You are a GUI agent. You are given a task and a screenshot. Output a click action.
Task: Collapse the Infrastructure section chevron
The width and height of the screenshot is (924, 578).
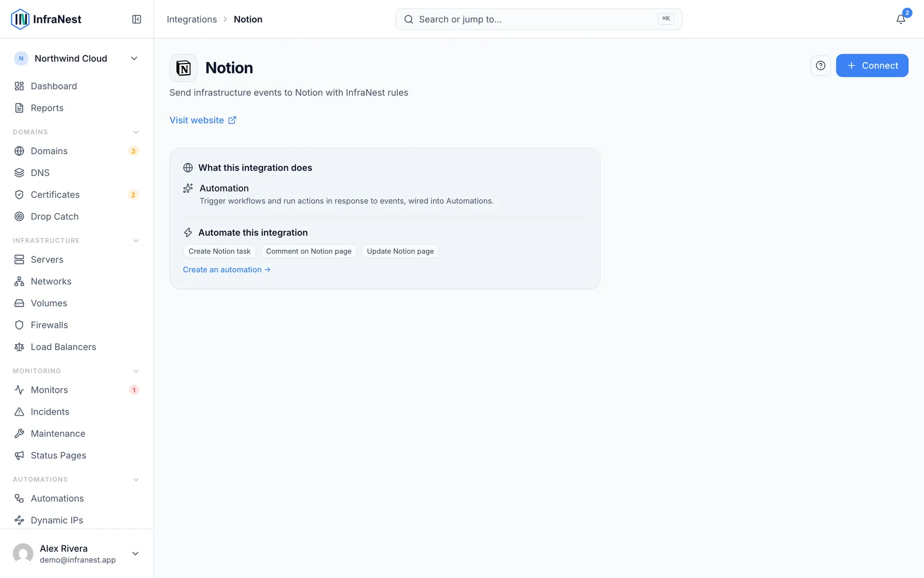point(136,241)
